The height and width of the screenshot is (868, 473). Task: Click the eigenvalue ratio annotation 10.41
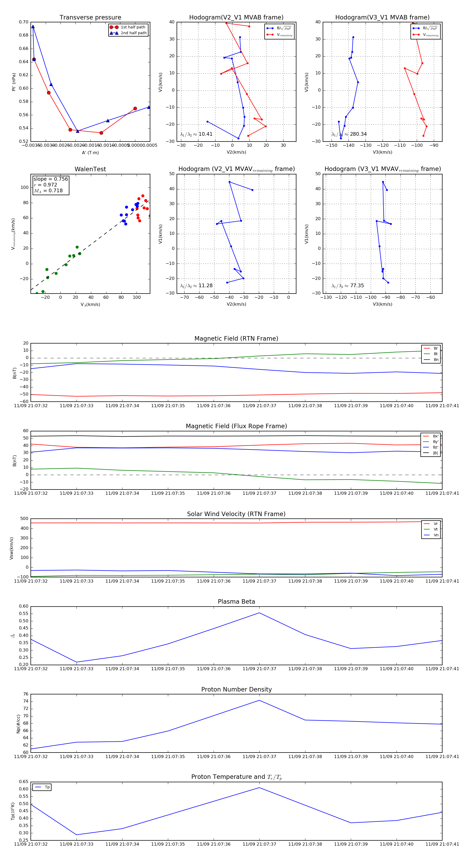(196, 134)
